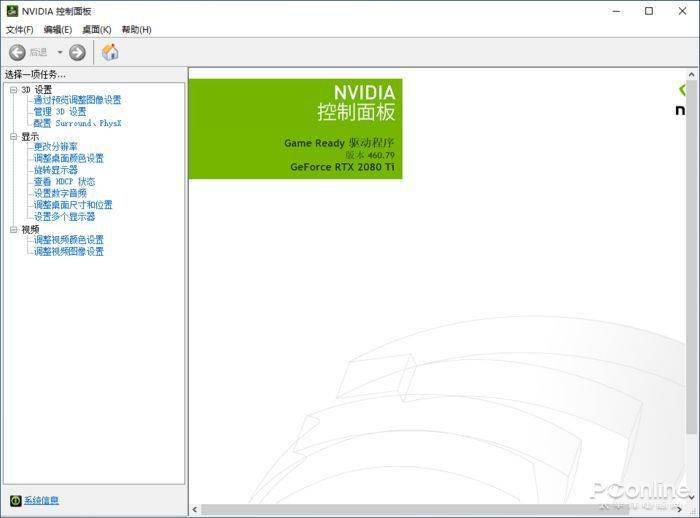Open the 编辑(E) menu
Screen dimensions: 700x518
58,29
